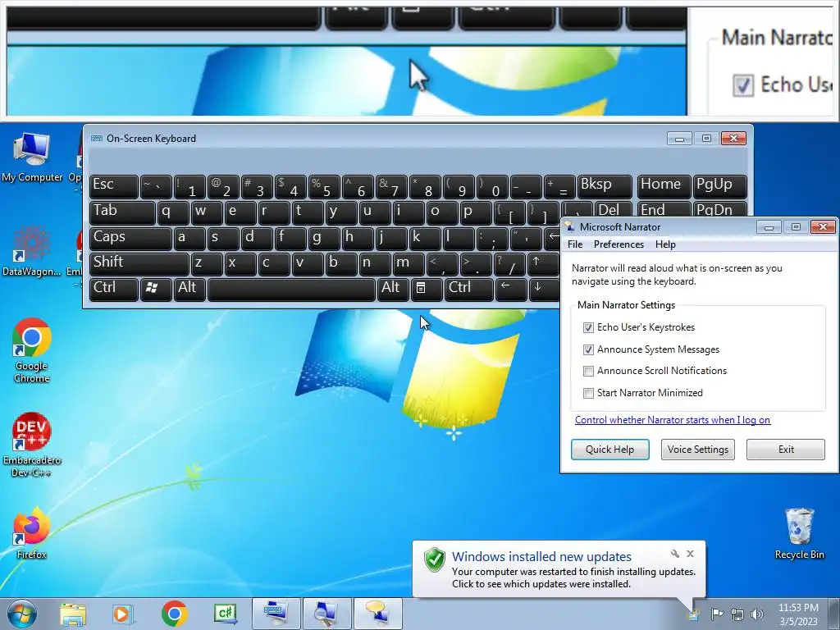Open notification options wrench icon

[675, 554]
